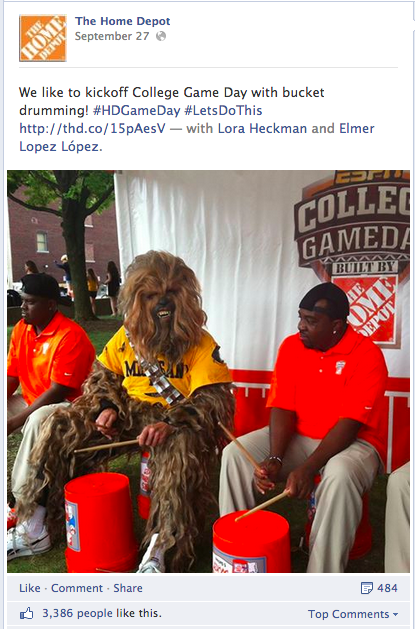Screen dimensions: 415x629
Task: Follow the thd.co/15pAesV link
Action: pyautogui.click(x=92, y=129)
